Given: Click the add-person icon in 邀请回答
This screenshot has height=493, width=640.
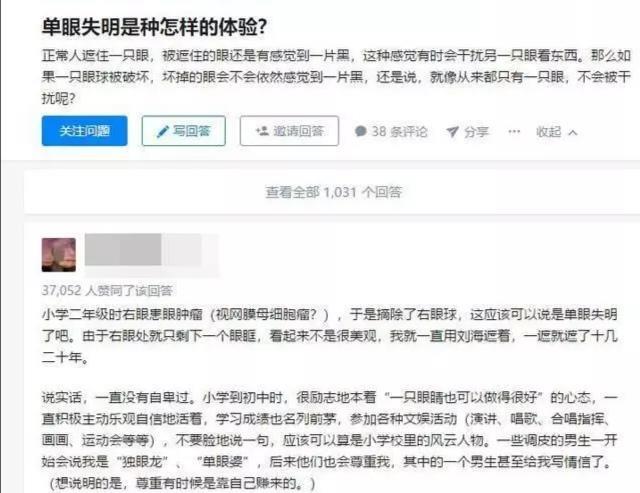Looking at the screenshot, I should point(262,131).
